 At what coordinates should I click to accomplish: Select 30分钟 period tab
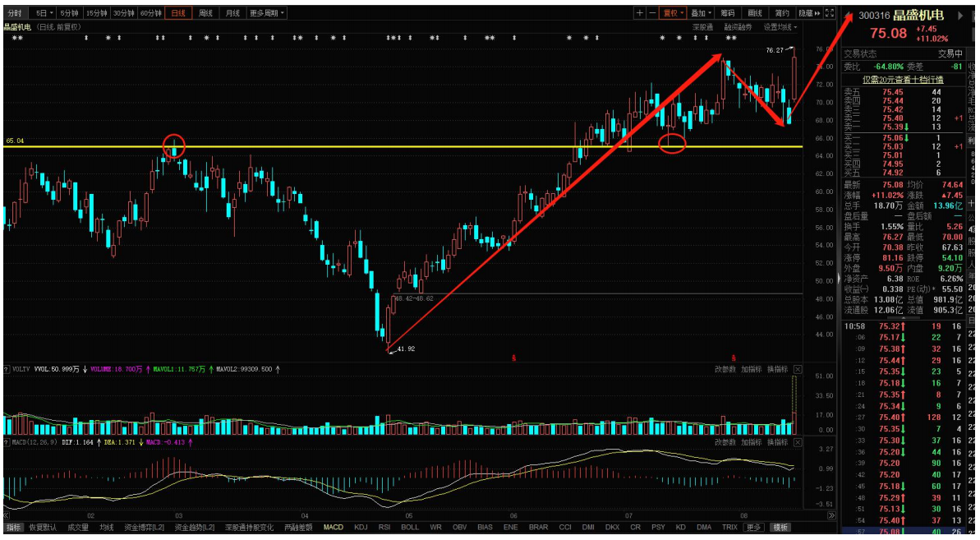coord(124,13)
